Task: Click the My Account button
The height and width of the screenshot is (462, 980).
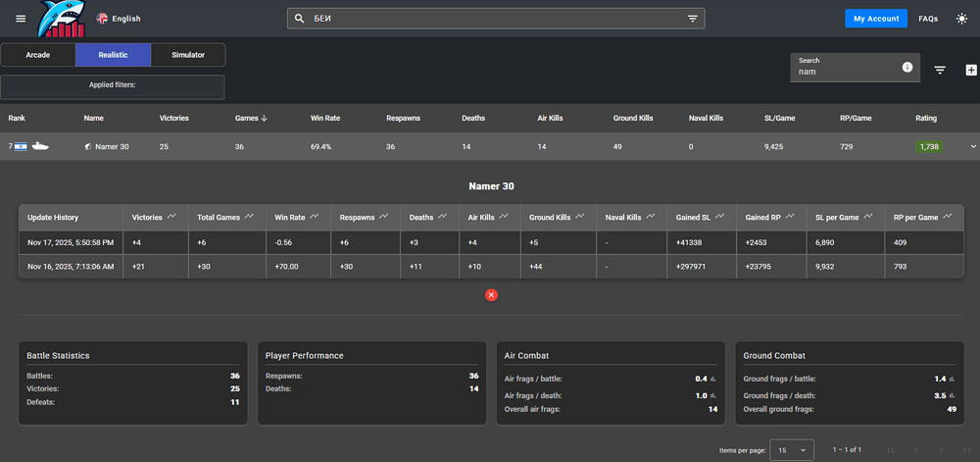Action: pos(875,19)
